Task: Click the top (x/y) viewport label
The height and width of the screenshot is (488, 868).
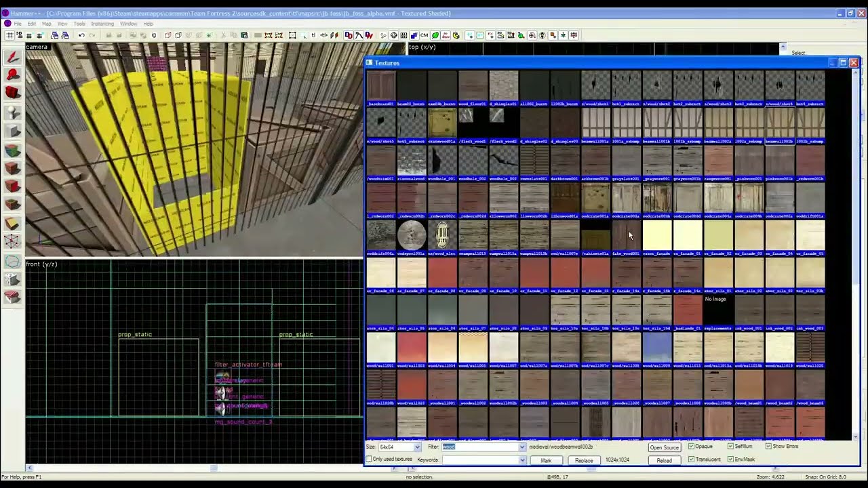Action: pyautogui.click(x=422, y=47)
